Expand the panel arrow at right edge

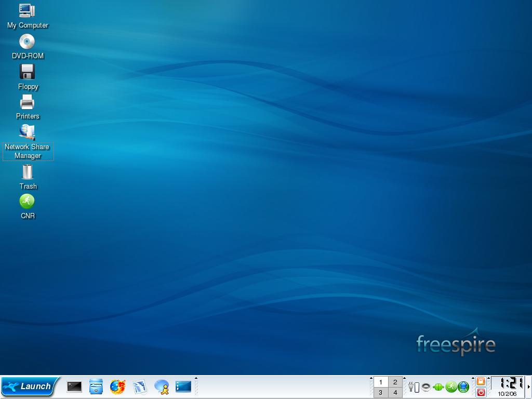tap(529, 387)
